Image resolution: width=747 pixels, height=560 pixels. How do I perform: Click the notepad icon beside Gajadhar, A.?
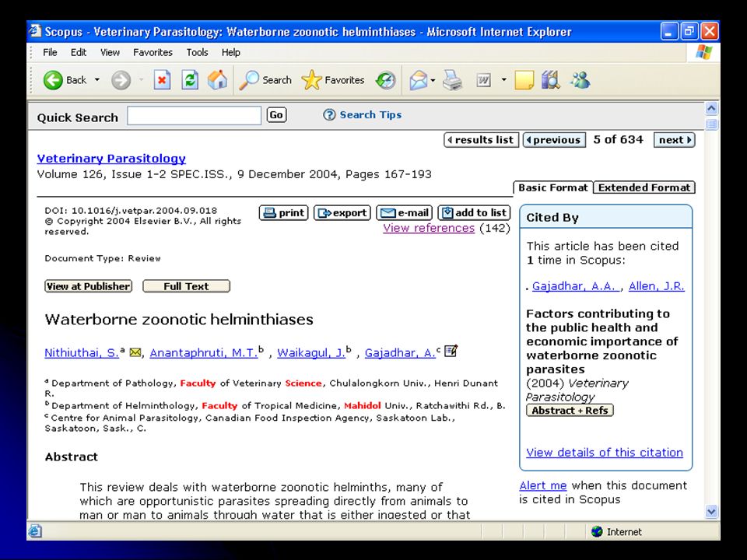[451, 351]
